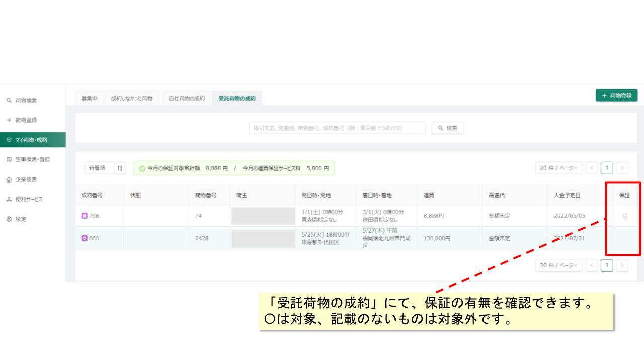Select page 1 in the bottom pagination
The image size is (644, 362).
click(x=607, y=265)
